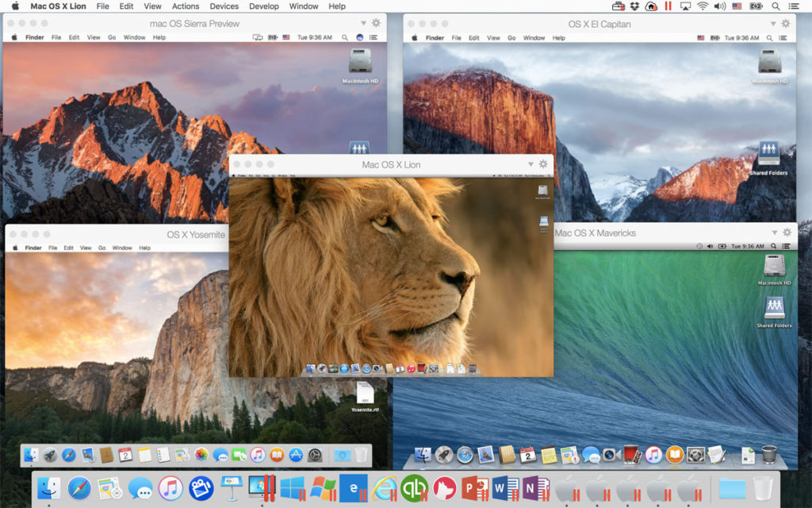Open the Go menu in El Capitan's Finder

511,37
